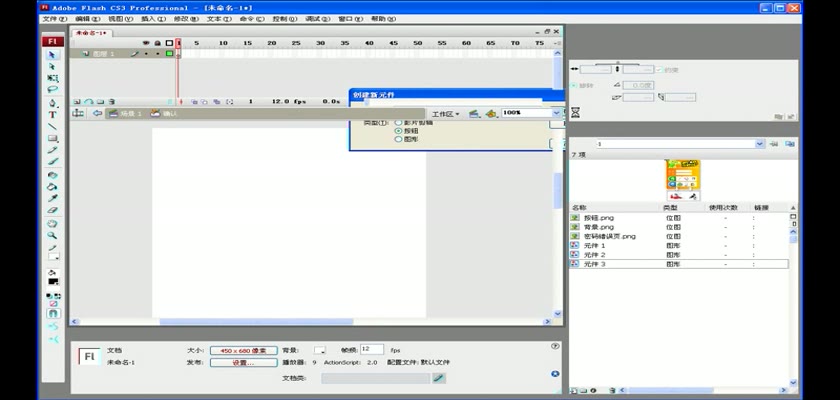Select the Pencil tool
Image resolution: width=840 pixels, height=400 pixels.
(52, 150)
